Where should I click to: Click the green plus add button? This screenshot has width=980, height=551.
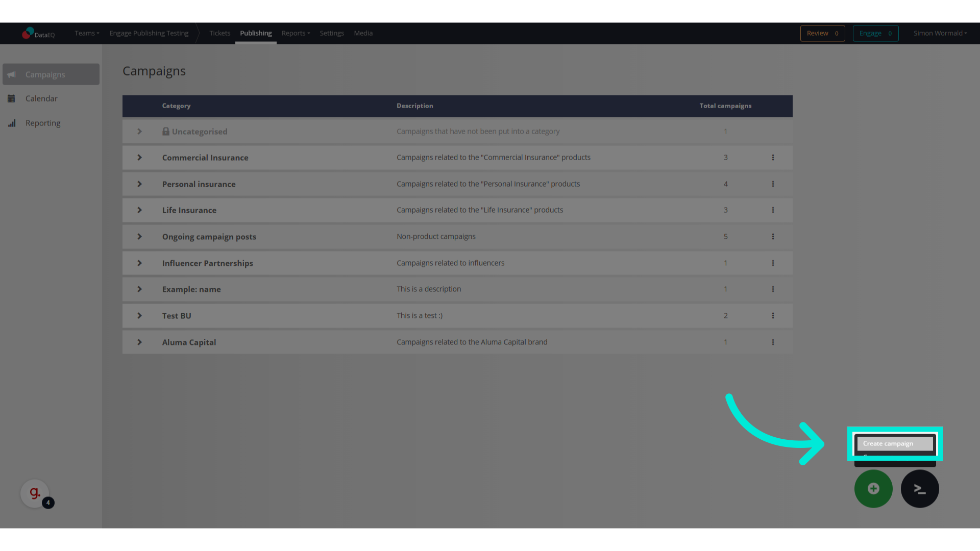coord(873,489)
